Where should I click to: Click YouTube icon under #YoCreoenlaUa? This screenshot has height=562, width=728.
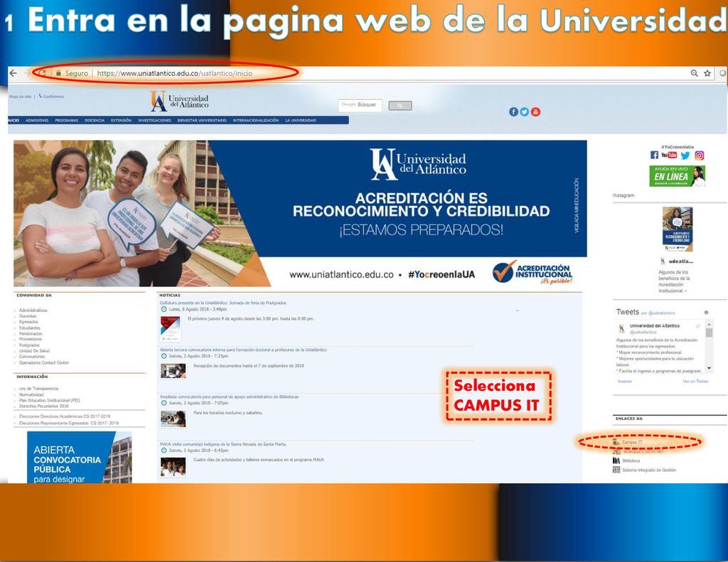tap(669, 155)
